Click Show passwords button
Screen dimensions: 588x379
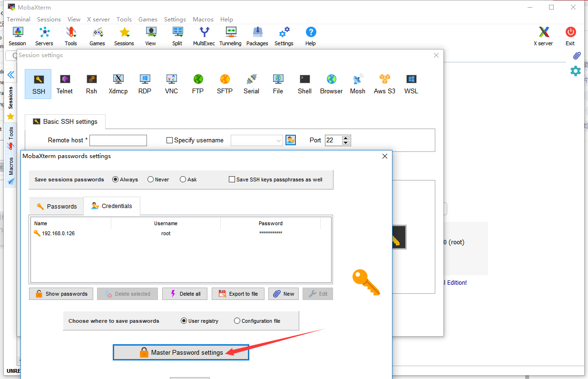point(61,294)
